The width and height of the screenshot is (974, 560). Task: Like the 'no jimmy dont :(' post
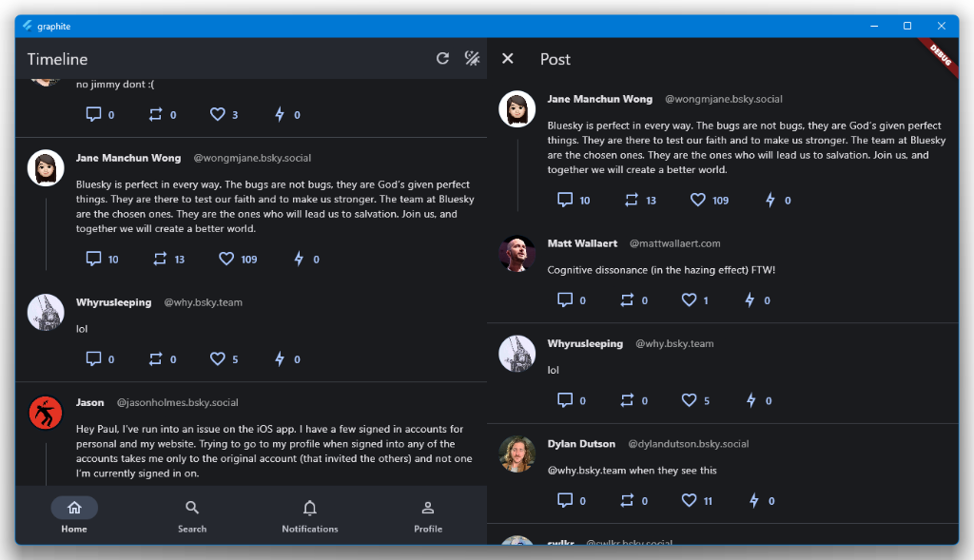(x=218, y=114)
